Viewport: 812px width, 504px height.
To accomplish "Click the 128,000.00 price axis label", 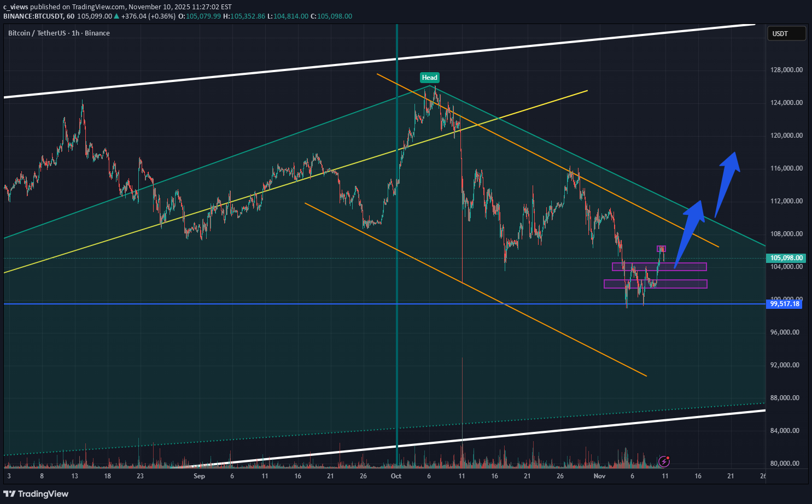I will coord(786,70).
